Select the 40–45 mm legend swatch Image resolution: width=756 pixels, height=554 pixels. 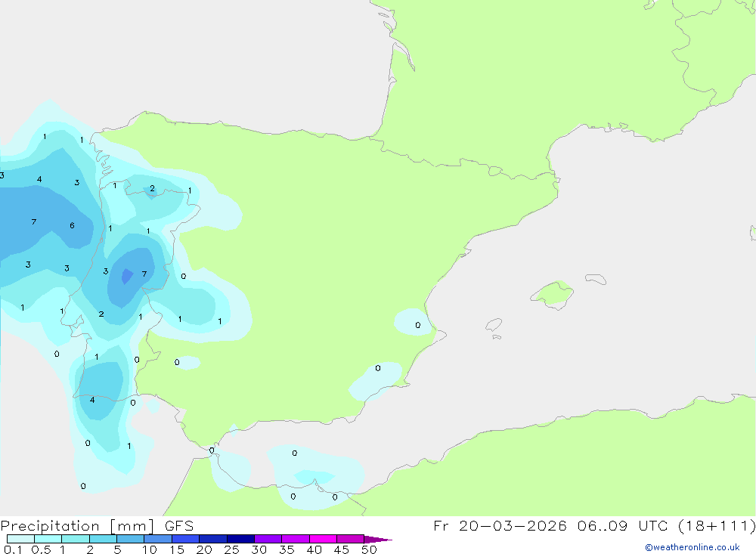pyautogui.click(x=323, y=539)
